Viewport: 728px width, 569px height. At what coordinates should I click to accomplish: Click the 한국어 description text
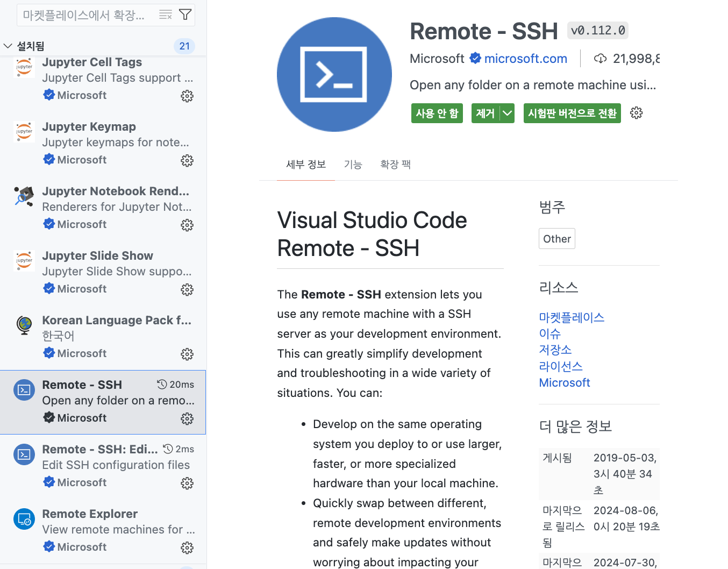(58, 336)
